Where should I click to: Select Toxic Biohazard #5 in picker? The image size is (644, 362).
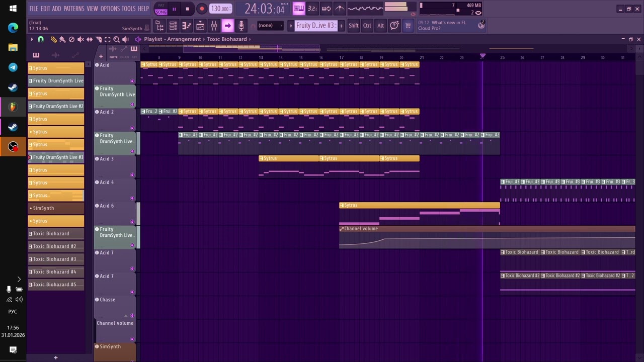click(x=56, y=285)
